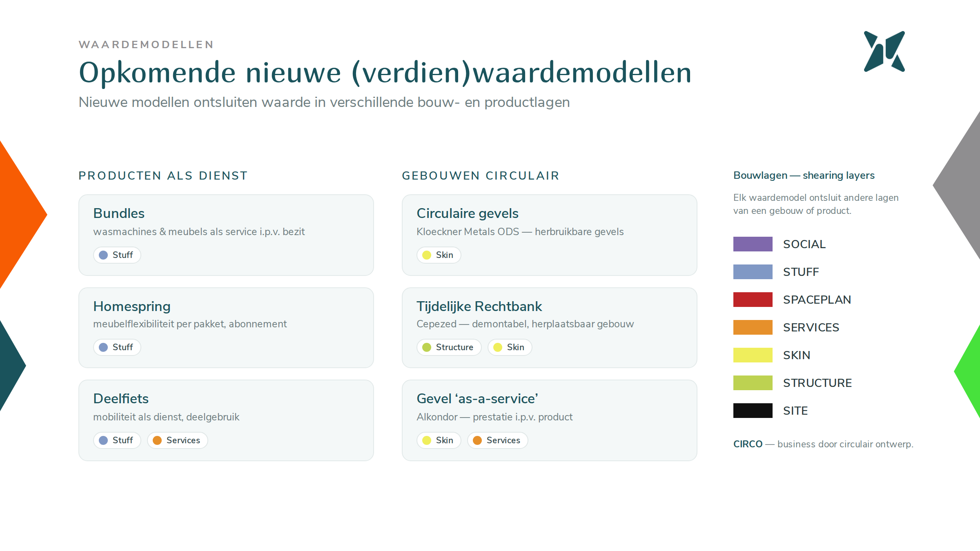Click the WAARDEMODELLEN eyebrow label
Viewport: 980px width, 551px height.
[146, 44]
